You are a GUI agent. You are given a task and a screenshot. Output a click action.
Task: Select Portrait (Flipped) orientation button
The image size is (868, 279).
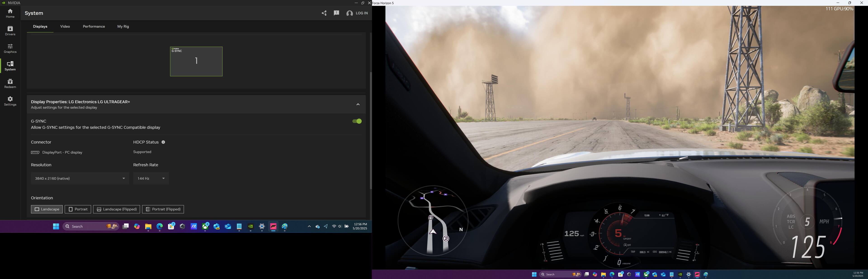click(x=163, y=209)
